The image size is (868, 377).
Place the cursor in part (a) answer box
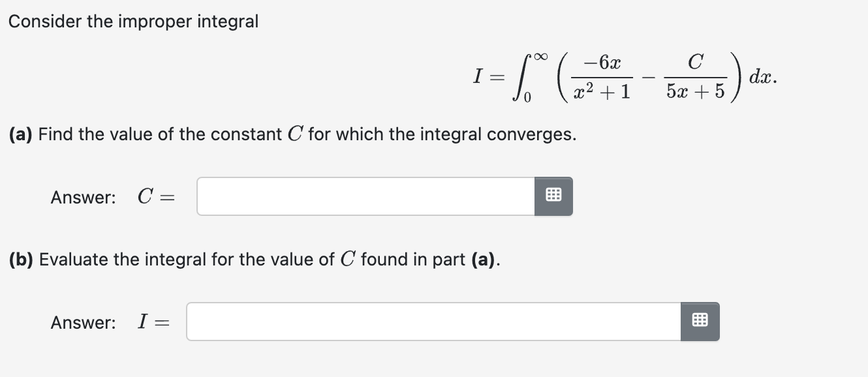point(365,196)
